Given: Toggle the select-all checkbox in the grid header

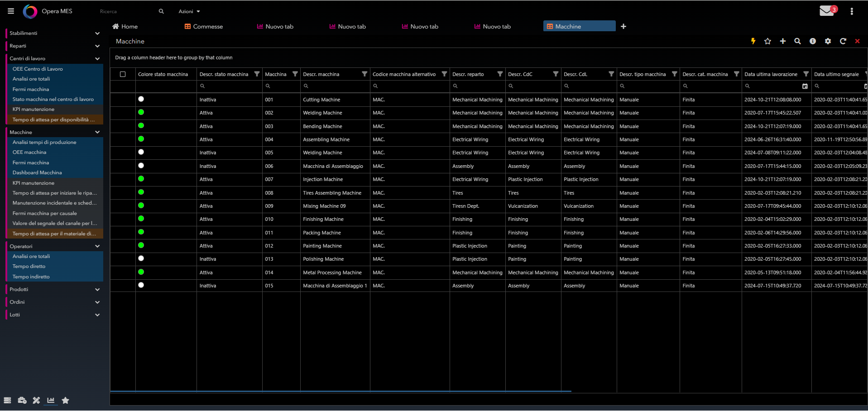Looking at the screenshot, I should point(123,74).
